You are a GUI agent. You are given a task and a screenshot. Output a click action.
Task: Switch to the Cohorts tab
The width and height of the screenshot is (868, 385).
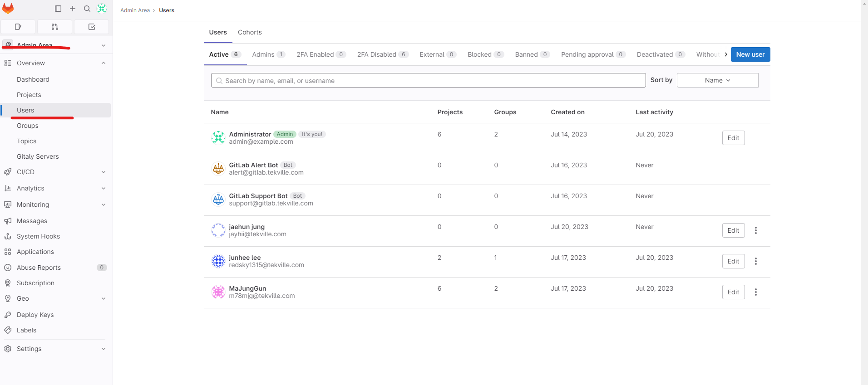[x=250, y=32]
